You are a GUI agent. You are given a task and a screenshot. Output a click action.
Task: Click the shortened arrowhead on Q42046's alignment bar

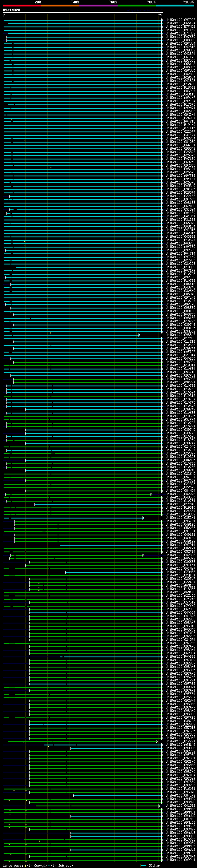151,494
